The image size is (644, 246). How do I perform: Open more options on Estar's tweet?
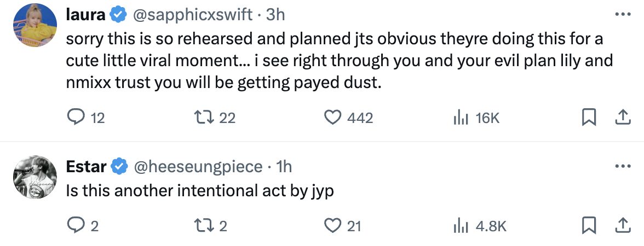click(x=619, y=166)
